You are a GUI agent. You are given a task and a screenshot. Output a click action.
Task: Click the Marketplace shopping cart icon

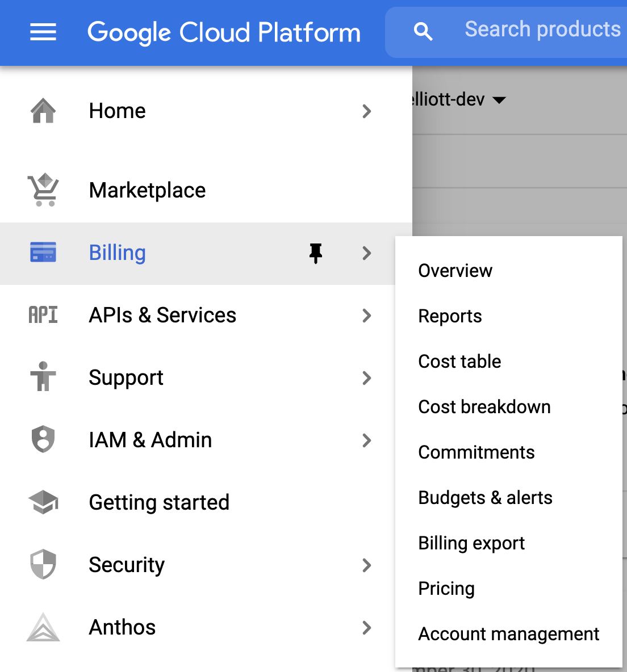click(43, 190)
